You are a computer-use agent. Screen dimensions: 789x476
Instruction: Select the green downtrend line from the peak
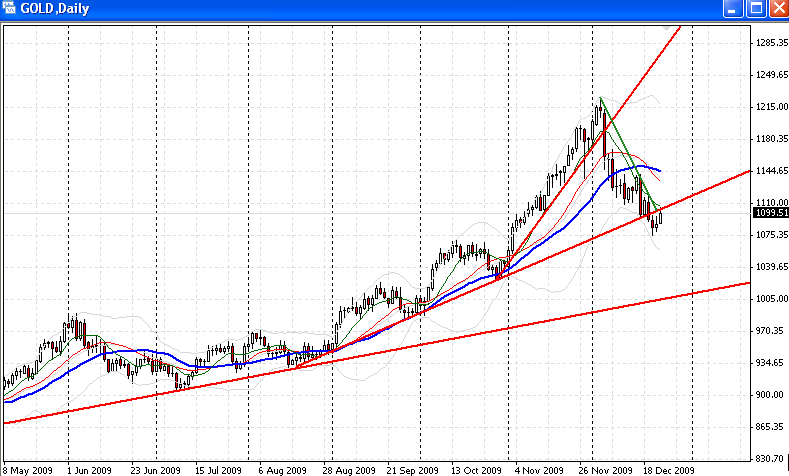629,153
